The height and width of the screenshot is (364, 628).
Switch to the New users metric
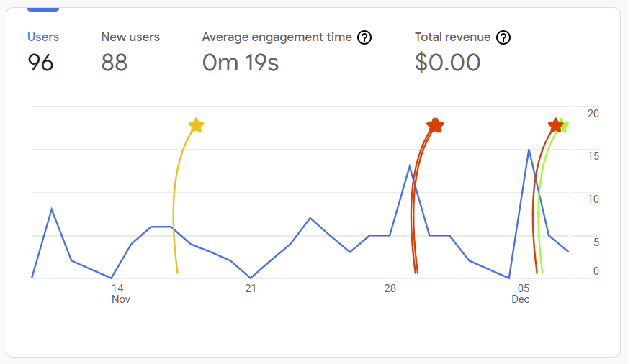coord(130,37)
